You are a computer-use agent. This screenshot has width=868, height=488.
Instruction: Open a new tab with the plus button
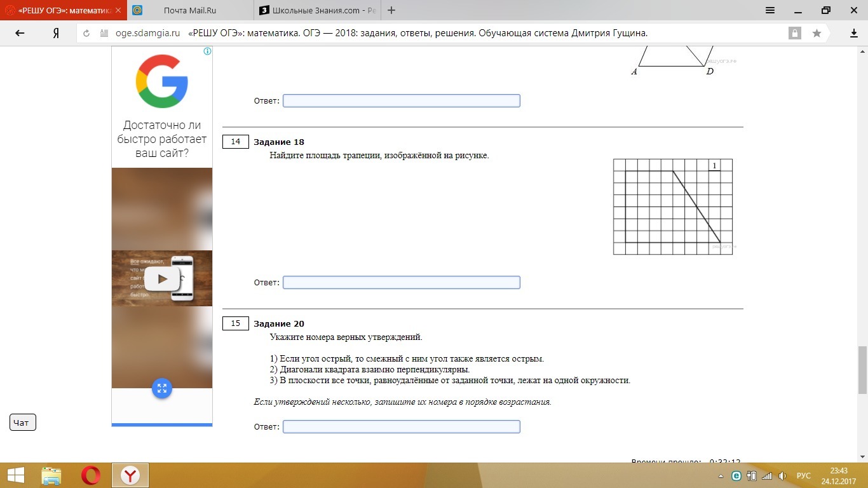coord(391,10)
